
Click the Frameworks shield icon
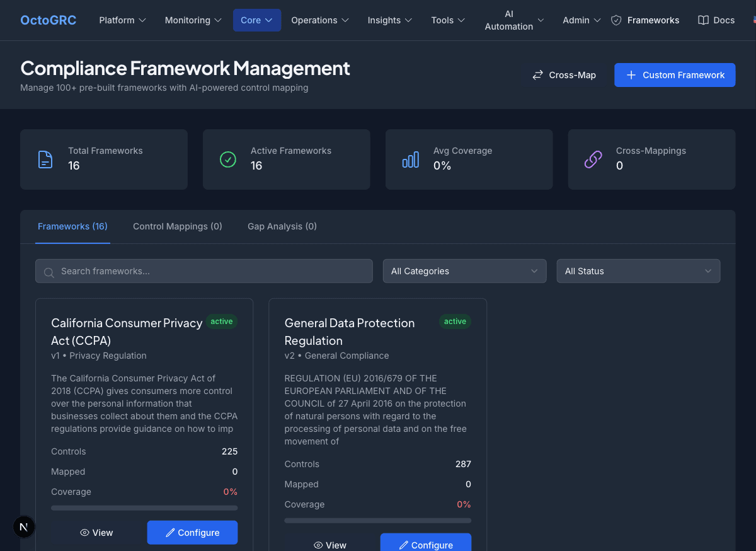pyautogui.click(x=617, y=20)
